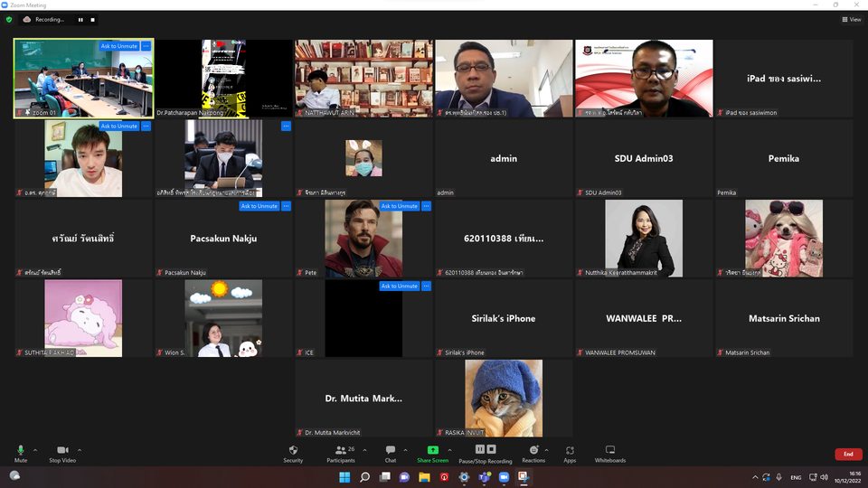
Task: Open Whiteboards
Action: point(609,449)
